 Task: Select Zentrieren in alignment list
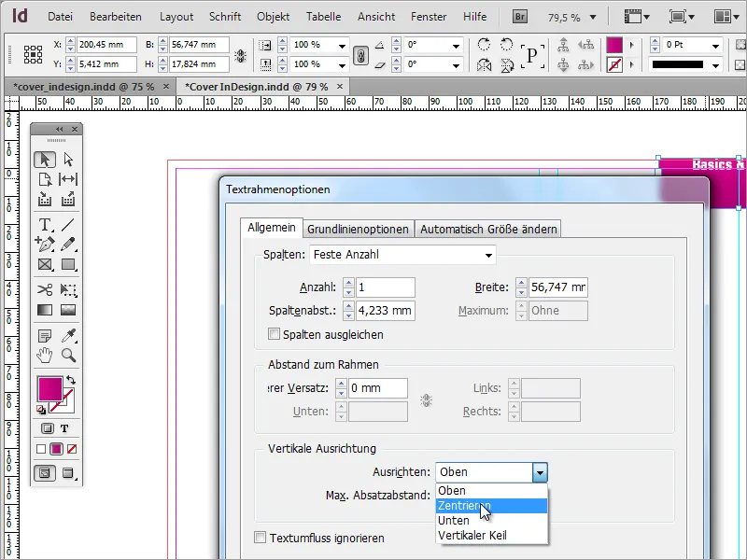tap(492, 506)
